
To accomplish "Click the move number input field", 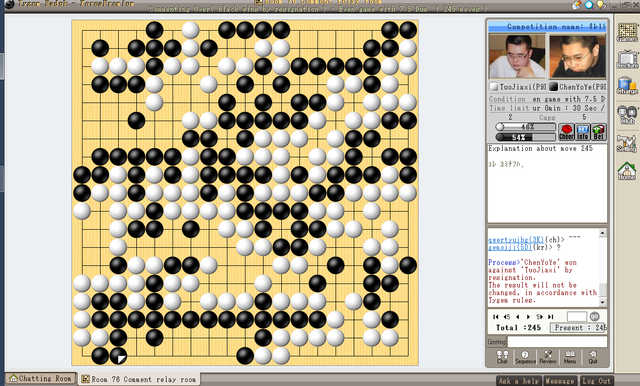I will [x=577, y=316].
